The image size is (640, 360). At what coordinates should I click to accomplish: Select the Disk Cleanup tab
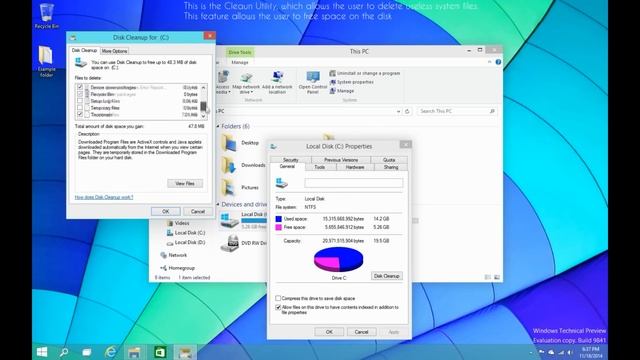84,50
